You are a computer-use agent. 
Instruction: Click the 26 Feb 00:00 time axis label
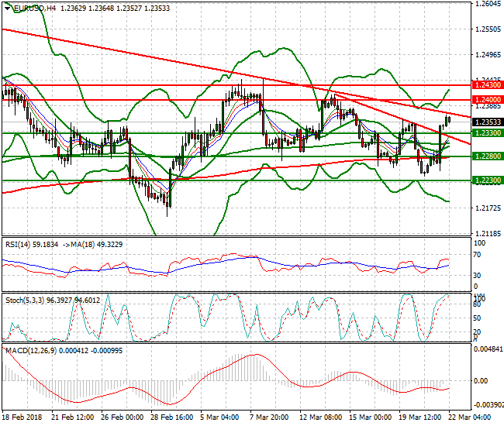tap(123, 417)
